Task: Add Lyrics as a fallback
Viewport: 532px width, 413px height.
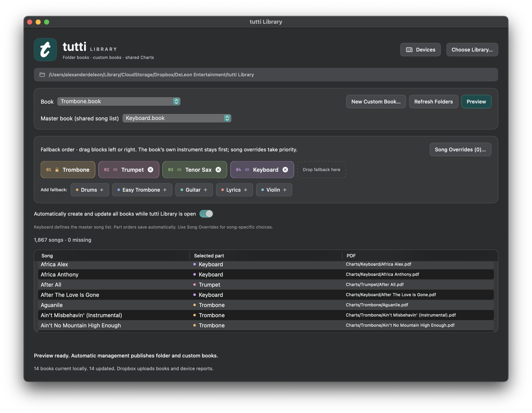Action: (x=234, y=190)
